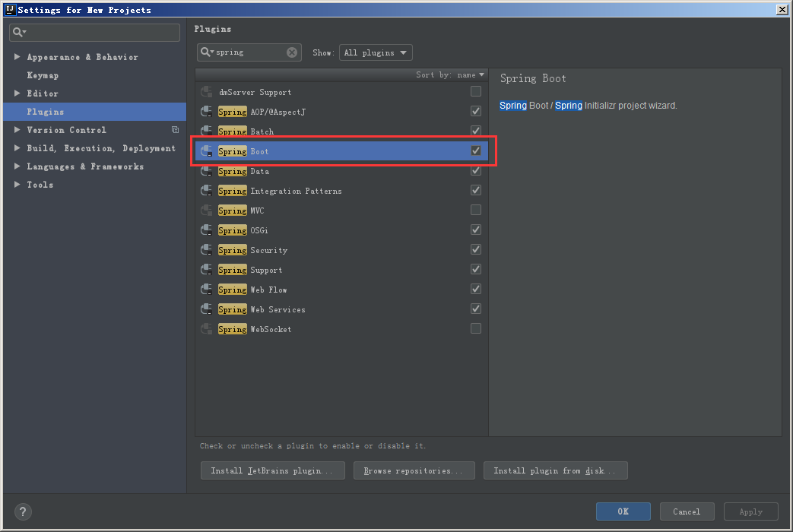Image resolution: width=793 pixels, height=532 pixels.
Task: Click the Spring Web Services plugin icon
Action: (206, 309)
